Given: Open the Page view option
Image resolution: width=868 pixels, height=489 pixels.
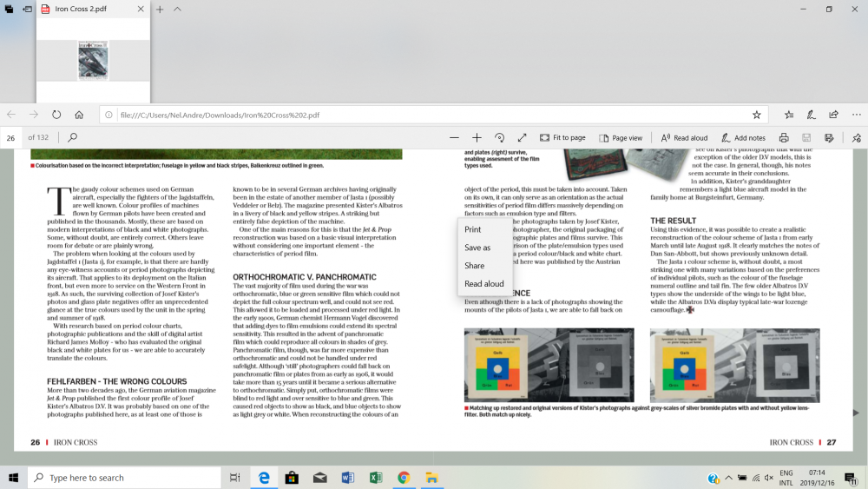Looking at the screenshot, I should 621,137.
